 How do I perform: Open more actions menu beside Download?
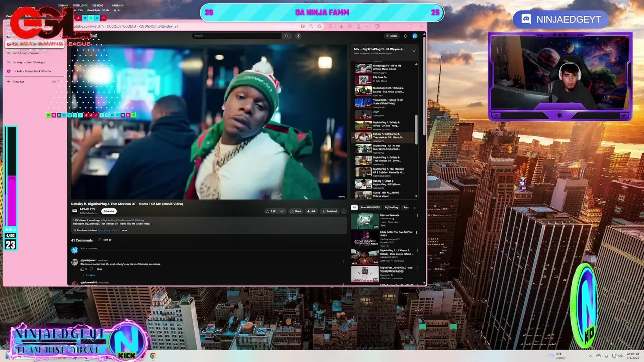pyautogui.click(x=344, y=211)
